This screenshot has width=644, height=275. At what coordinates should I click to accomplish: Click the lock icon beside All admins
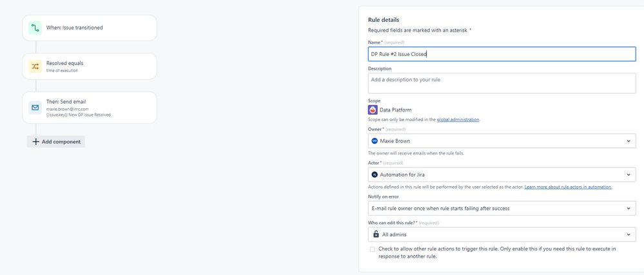pos(376,234)
